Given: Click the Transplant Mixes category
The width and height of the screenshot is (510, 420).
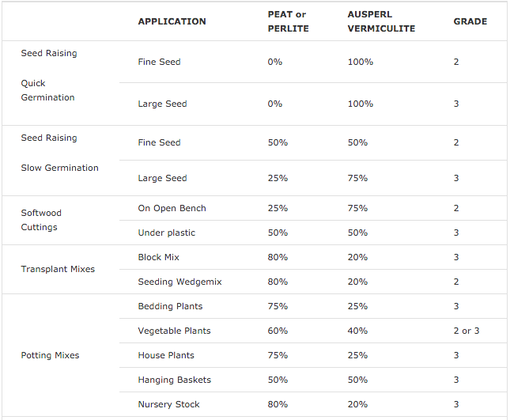Looking at the screenshot, I should click(58, 269).
